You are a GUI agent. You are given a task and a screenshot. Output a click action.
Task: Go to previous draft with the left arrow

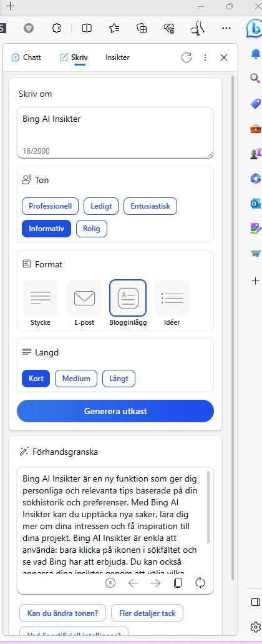coord(133,583)
